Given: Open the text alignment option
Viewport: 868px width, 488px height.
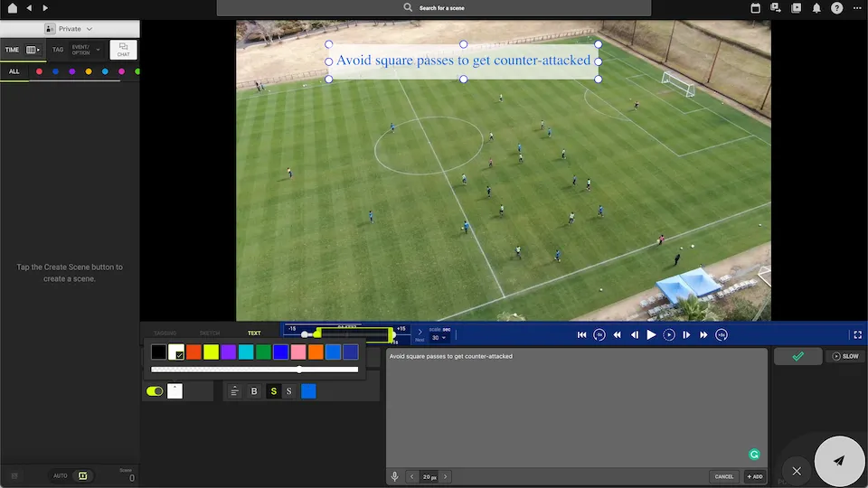Looking at the screenshot, I should coord(234,391).
